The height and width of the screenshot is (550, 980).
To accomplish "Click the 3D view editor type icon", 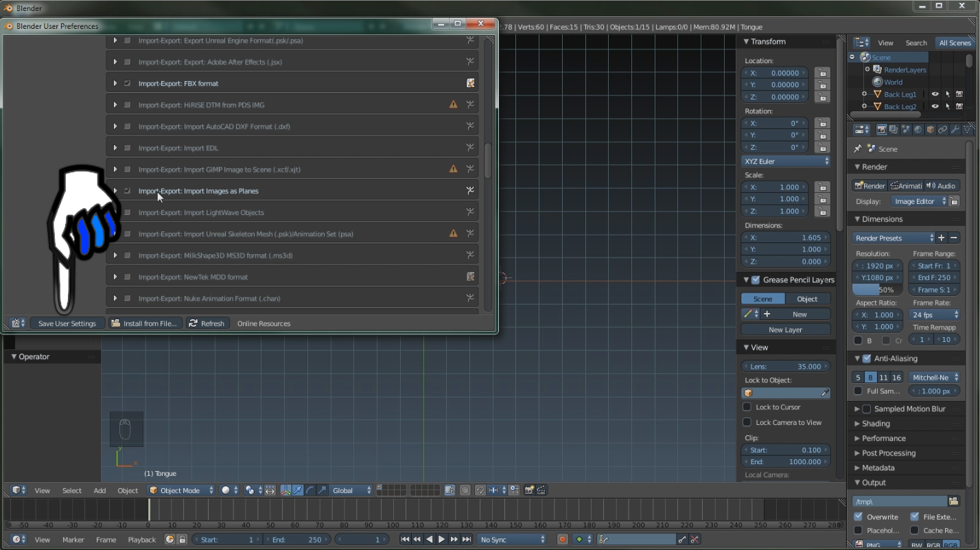I will click(x=19, y=490).
